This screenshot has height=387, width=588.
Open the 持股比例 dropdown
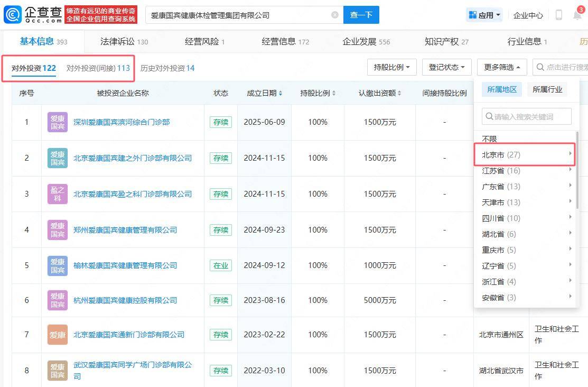click(391, 67)
